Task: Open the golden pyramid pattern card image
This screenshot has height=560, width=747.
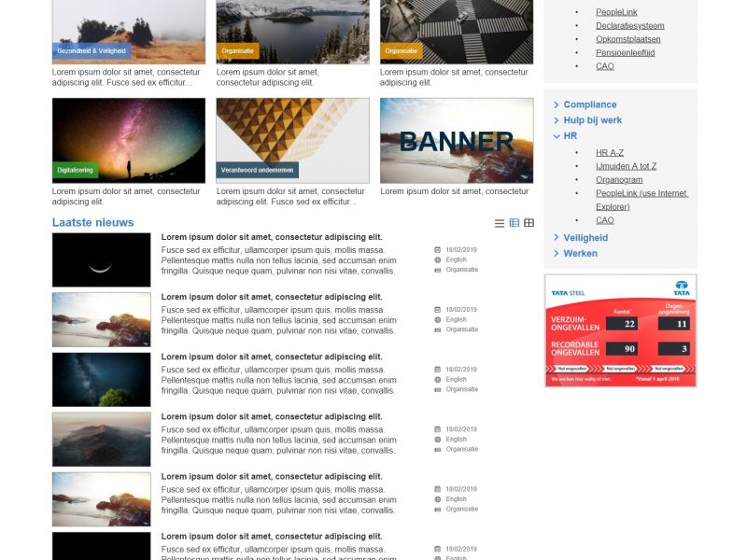Action: pos(292,141)
